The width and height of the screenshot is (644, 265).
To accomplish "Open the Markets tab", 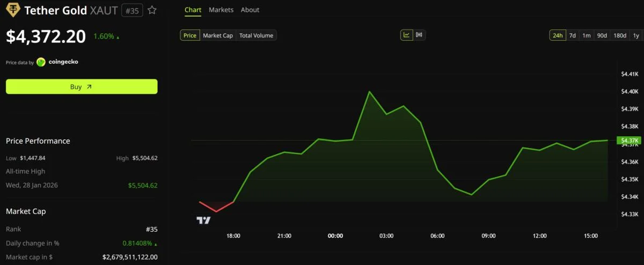I will (x=221, y=10).
